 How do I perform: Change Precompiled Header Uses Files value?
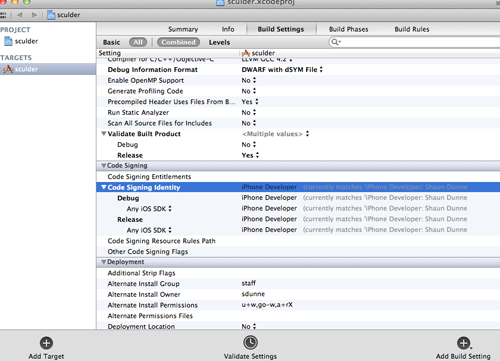click(250, 102)
